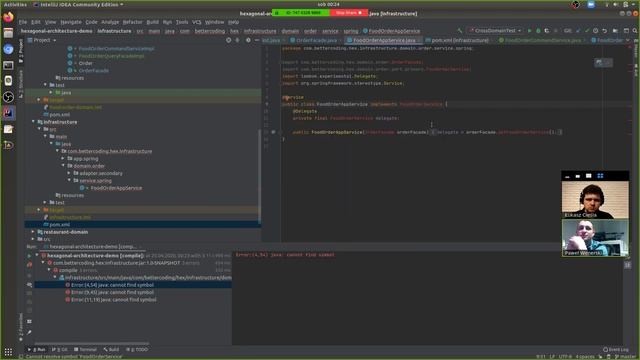Open the Refactor menu
640x360 pixels.
pyautogui.click(x=132, y=22)
